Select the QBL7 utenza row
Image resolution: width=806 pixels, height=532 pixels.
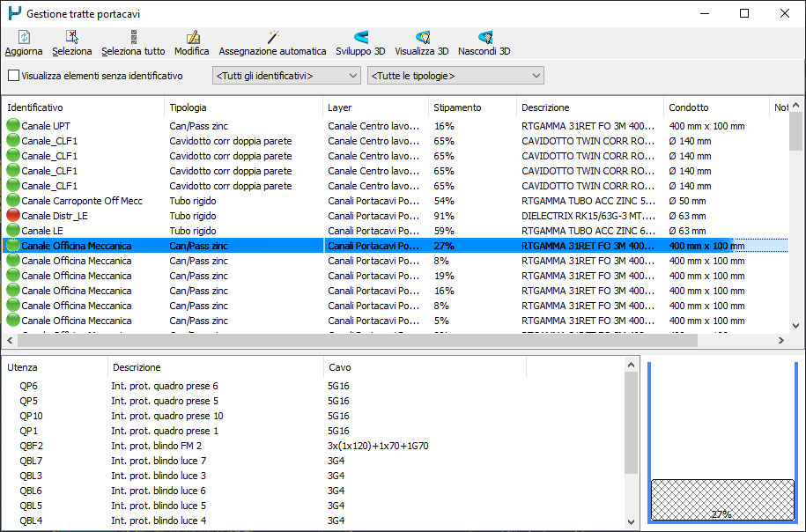(x=314, y=460)
